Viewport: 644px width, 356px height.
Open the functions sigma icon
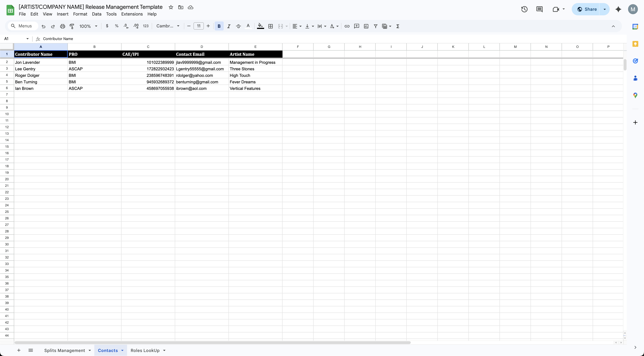coord(398,26)
